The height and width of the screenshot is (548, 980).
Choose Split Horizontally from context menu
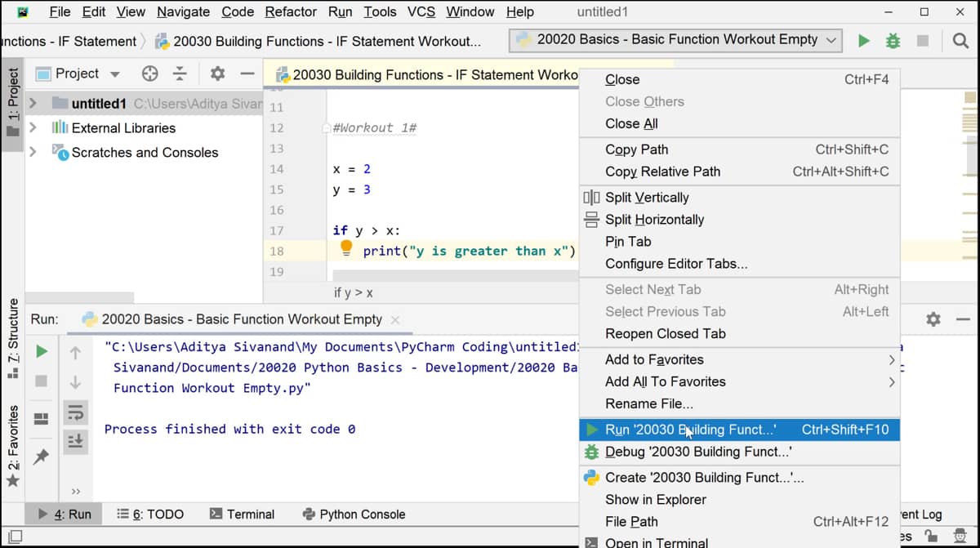(740, 220)
